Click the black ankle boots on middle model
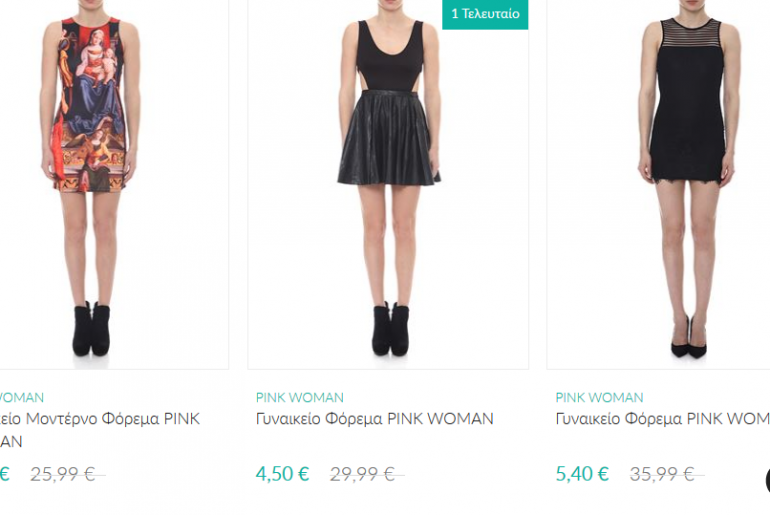 (x=390, y=329)
